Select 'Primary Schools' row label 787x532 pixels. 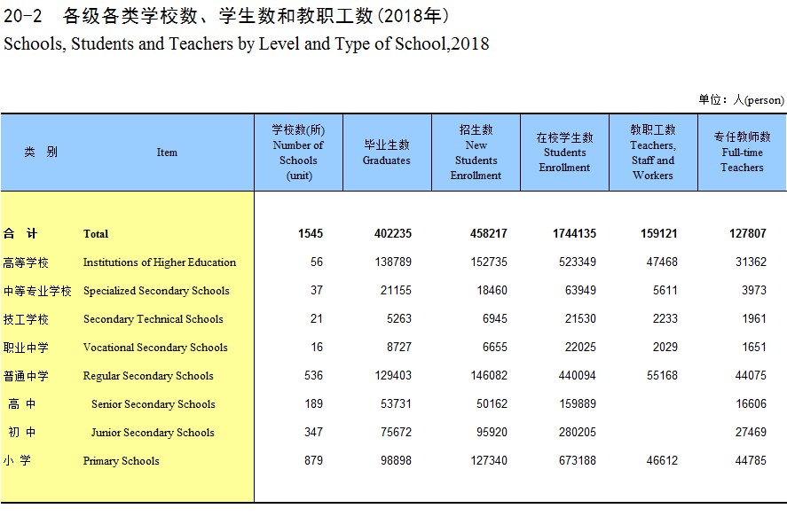tap(121, 461)
